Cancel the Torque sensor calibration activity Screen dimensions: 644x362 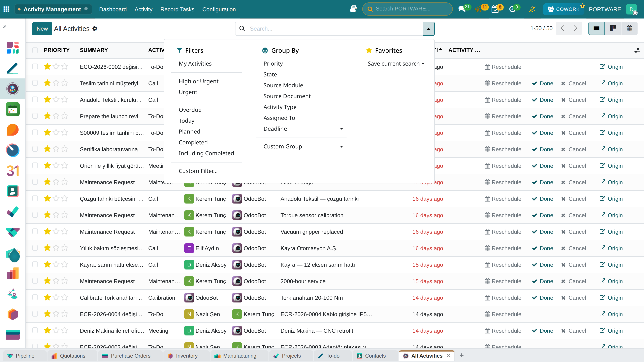574,215
